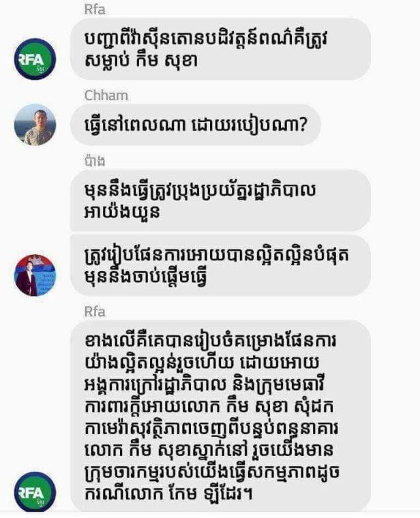Select the message bubble starting បញ្ជាពីវ៉ាស៊ីនតោន
This screenshot has width=420, height=518.
[220, 49]
